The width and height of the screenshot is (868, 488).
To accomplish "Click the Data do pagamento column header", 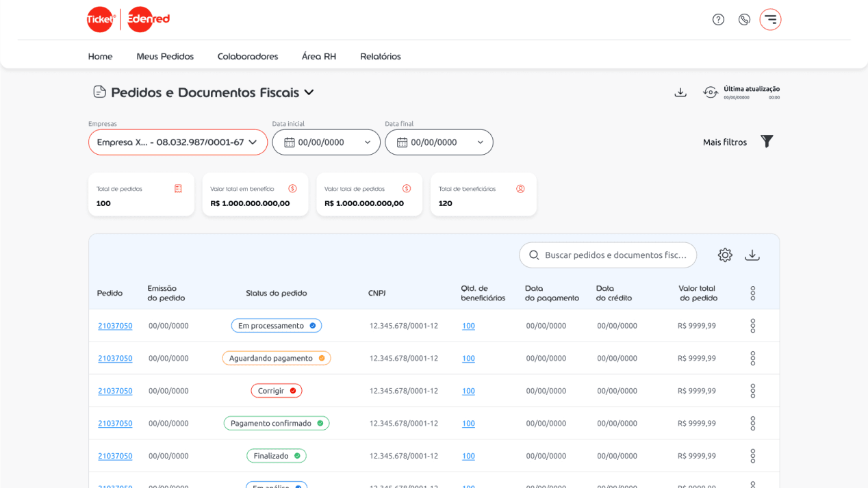I will pos(552,293).
